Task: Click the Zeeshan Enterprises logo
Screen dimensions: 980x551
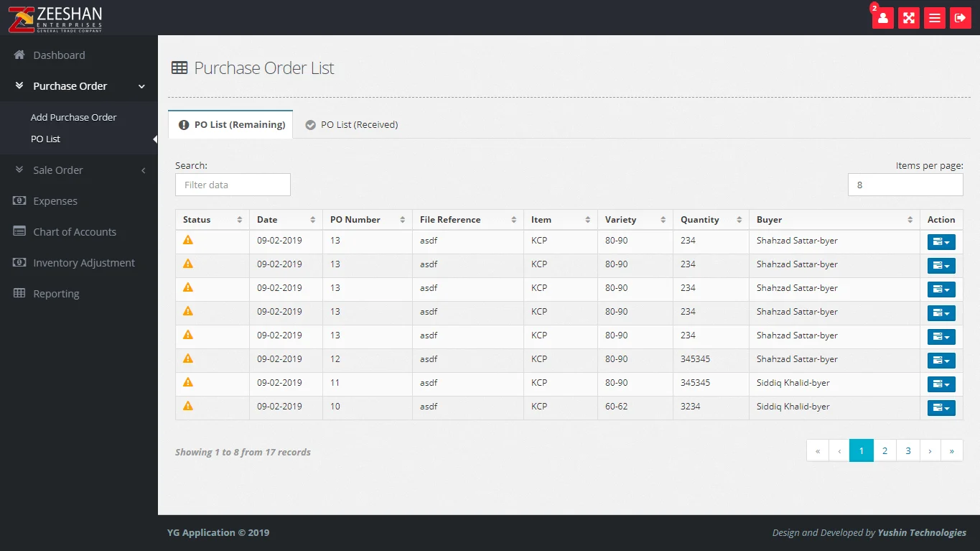Action: [55, 18]
